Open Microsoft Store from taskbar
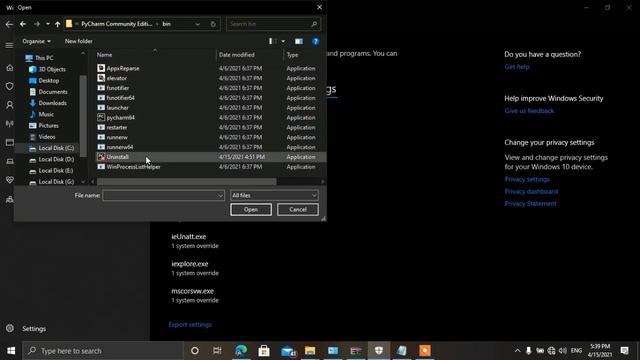This screenshot has width=640, height=360. (264, 351)
